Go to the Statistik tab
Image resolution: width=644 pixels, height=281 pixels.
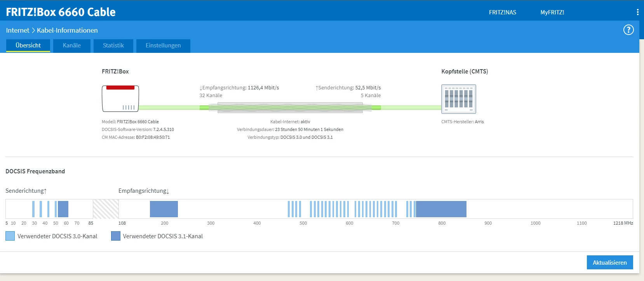tap(113, 45)
